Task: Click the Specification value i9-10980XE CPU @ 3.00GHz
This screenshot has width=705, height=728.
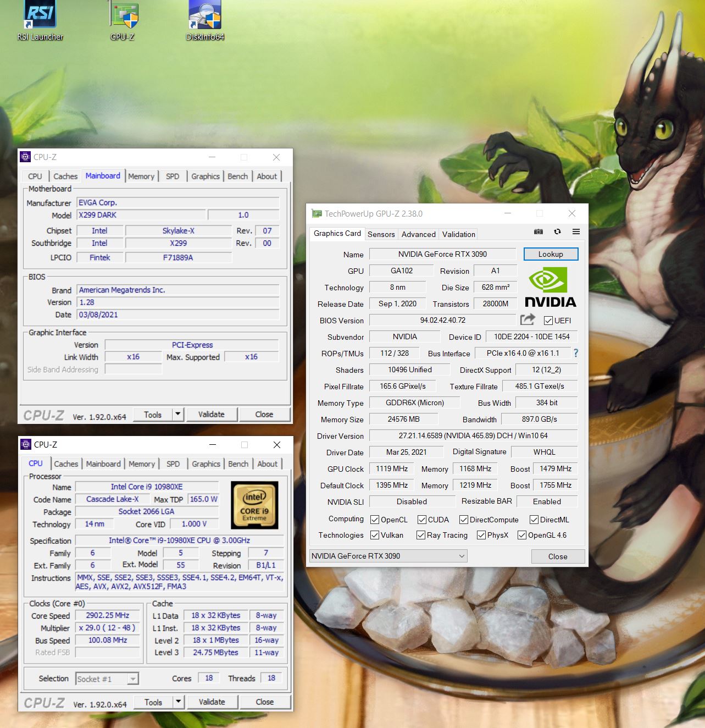Action: 179,541
